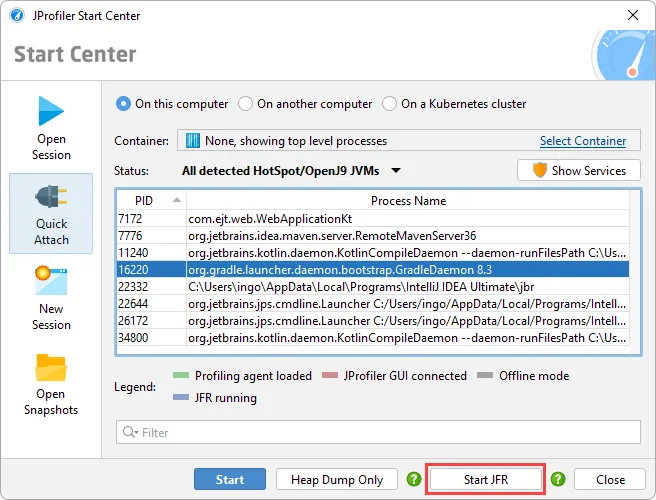Screen dimensions: 656x500
Task: Sort the process table by PID column
Action: pos(151,201)
